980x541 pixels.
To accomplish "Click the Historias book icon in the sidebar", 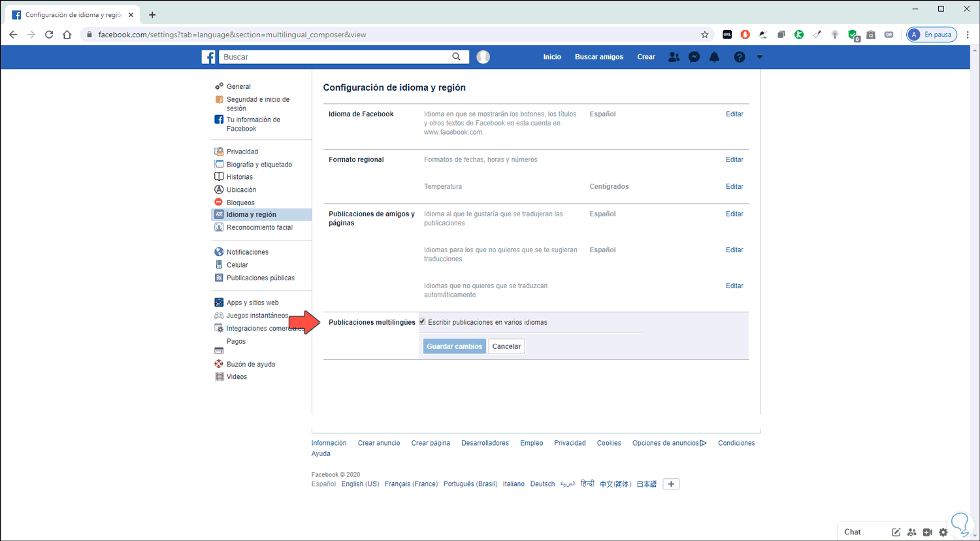I will [x=219, y=176].
